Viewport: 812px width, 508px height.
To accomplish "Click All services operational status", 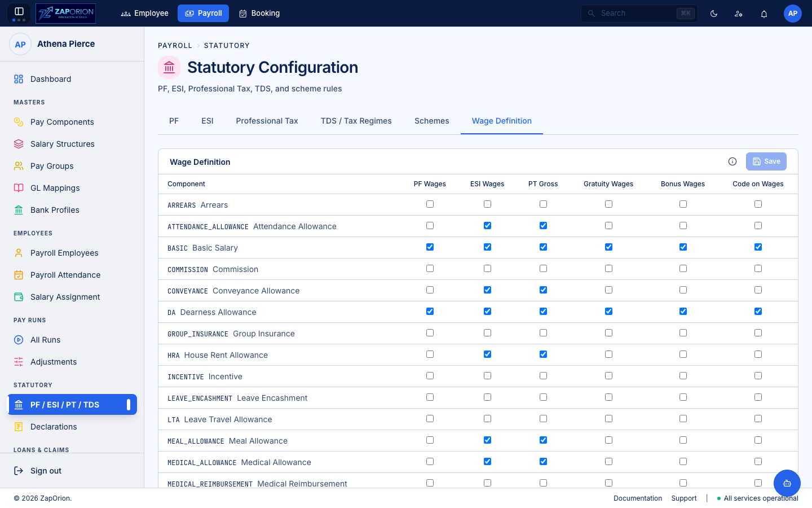I will click(x=758, y=498).
